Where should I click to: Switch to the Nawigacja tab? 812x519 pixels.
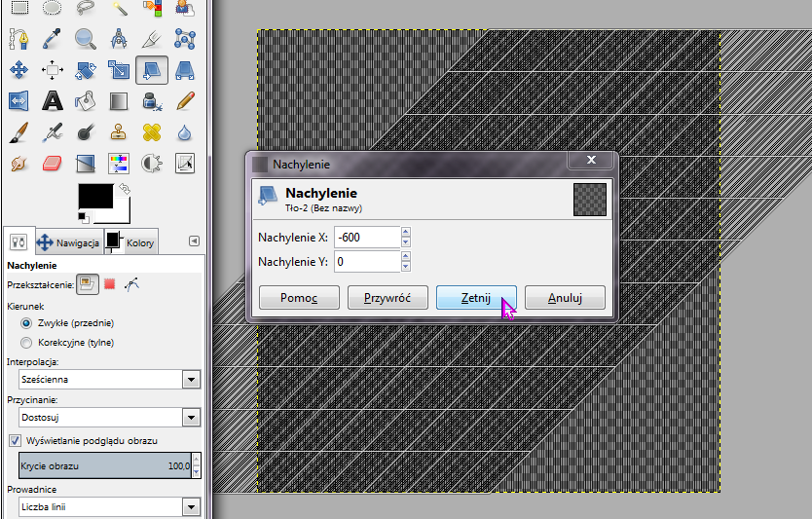pos(68,242)
